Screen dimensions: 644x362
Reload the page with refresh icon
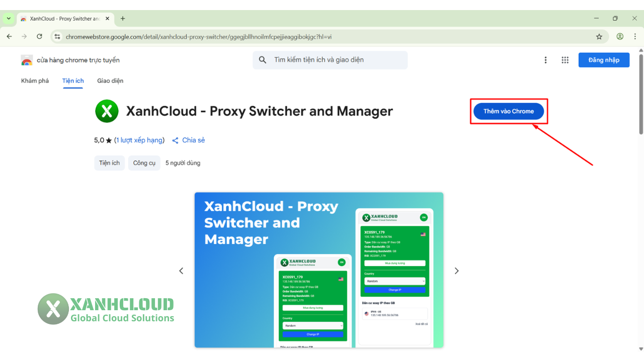(x=39, y=37)
